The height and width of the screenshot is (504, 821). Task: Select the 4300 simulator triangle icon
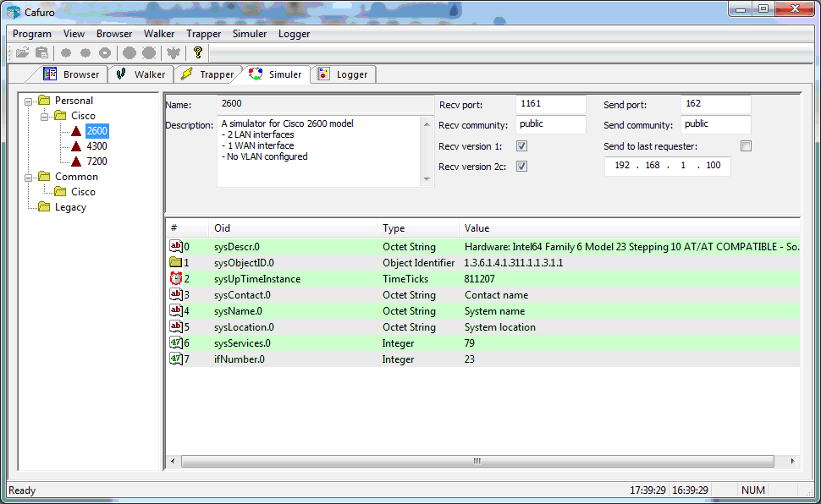pos(76,146)
